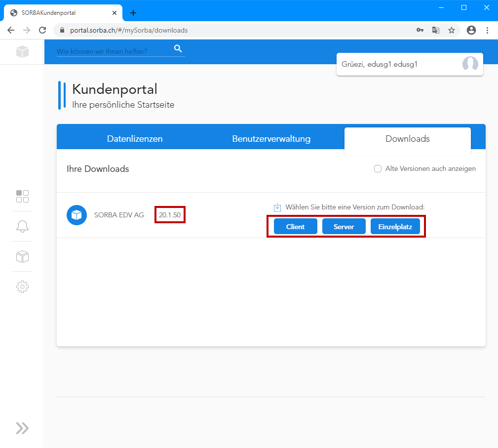Image resolution: width=498 pixels, height=448 pixels.
Task: Download the Client version
Action: (x=295, y=227)
